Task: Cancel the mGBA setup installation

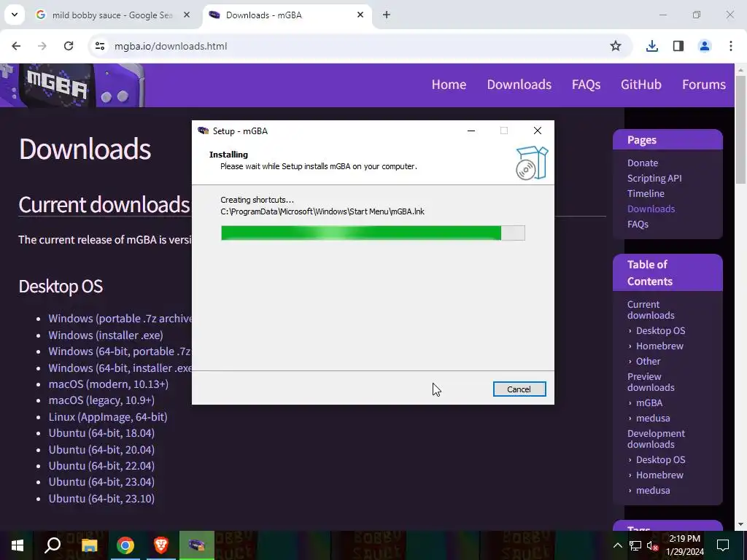Action: click(519, 389)
